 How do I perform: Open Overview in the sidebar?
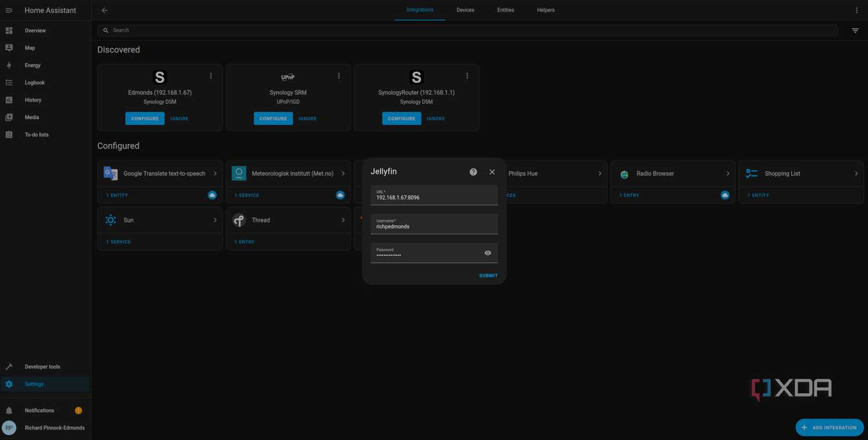pyautogui.click(x=45, y=31)
